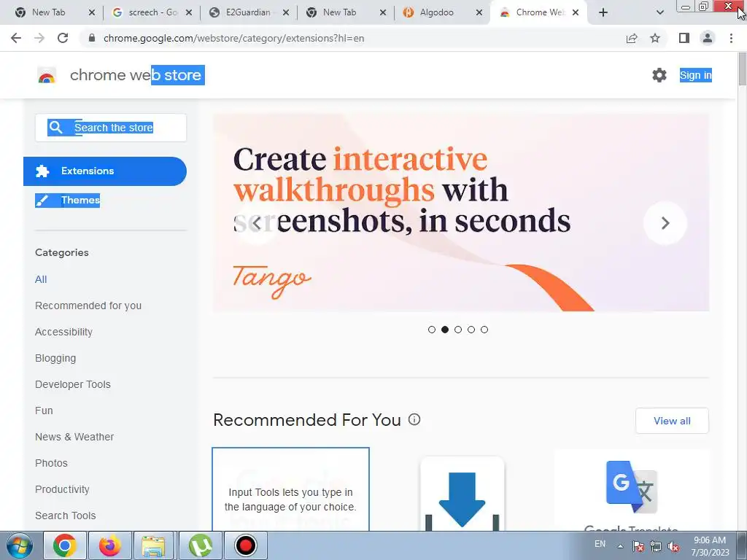
Task: Open uTorrent from the taskbar
Action: (201, 545)
